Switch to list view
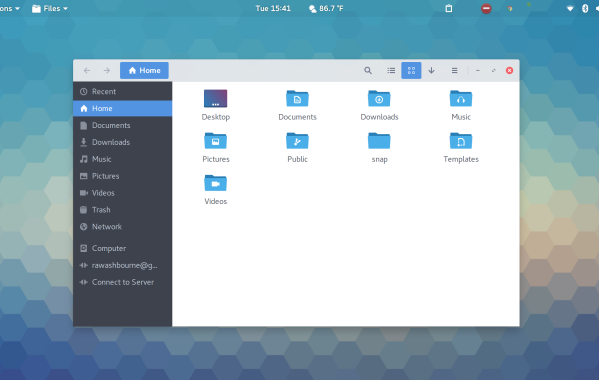 [391, 70]
